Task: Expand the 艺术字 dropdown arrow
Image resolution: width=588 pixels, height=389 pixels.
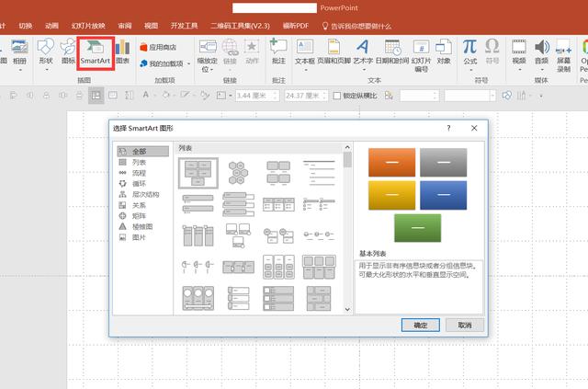Action: (364, 70)
